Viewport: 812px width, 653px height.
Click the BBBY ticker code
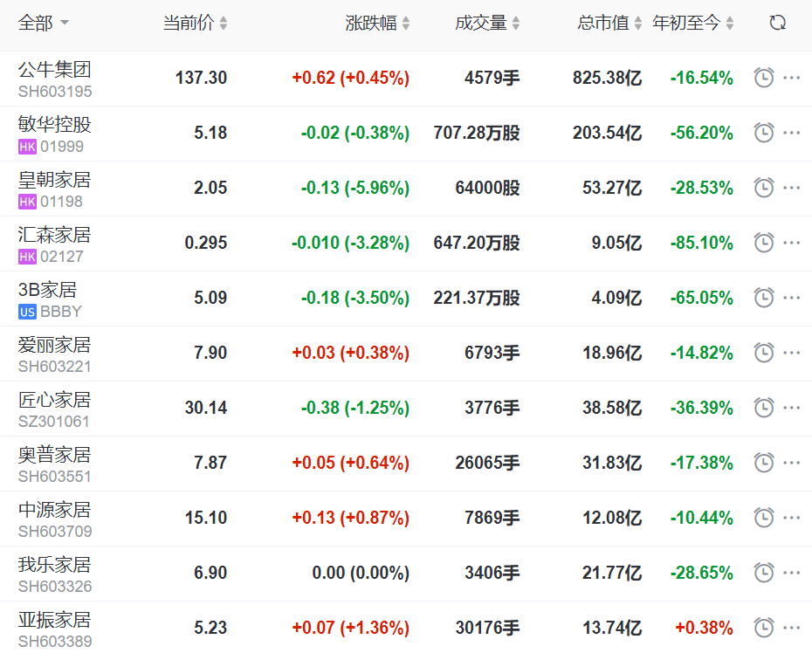click(x=60, y=311)
